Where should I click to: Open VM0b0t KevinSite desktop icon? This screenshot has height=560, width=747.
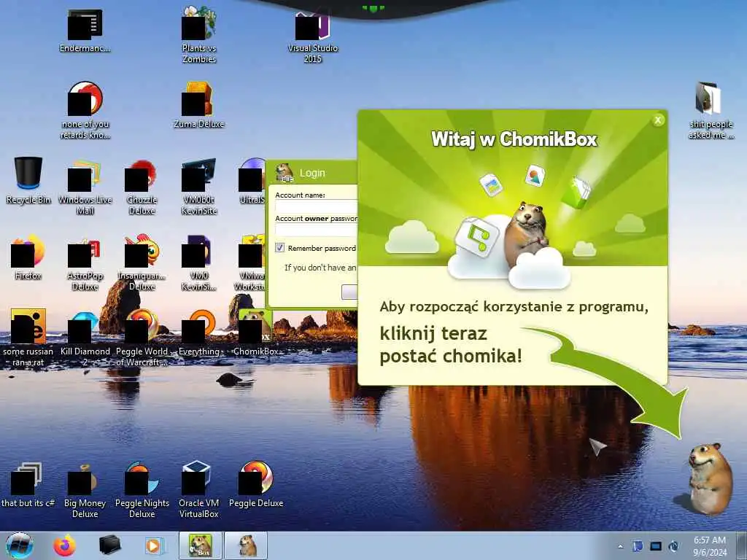(x=198, y=187)
